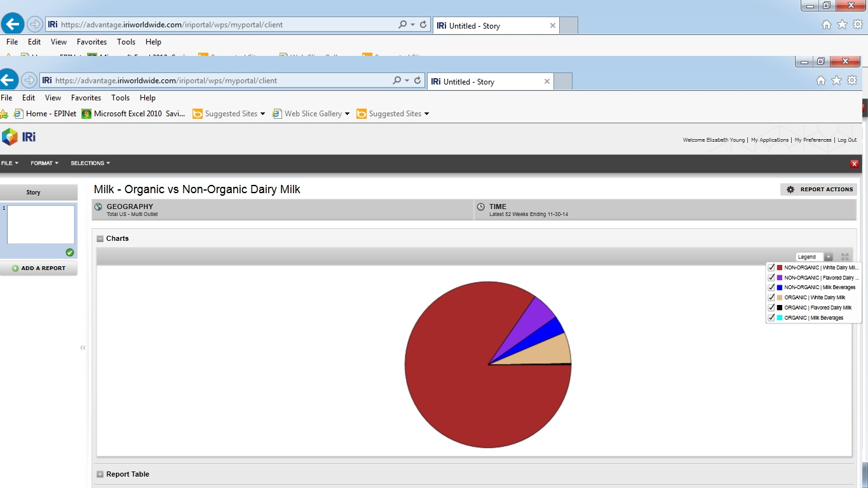Click the purple Flavored Dairy legend swatch
Viewport: 868px width, 488px height.
click(780, 278)
